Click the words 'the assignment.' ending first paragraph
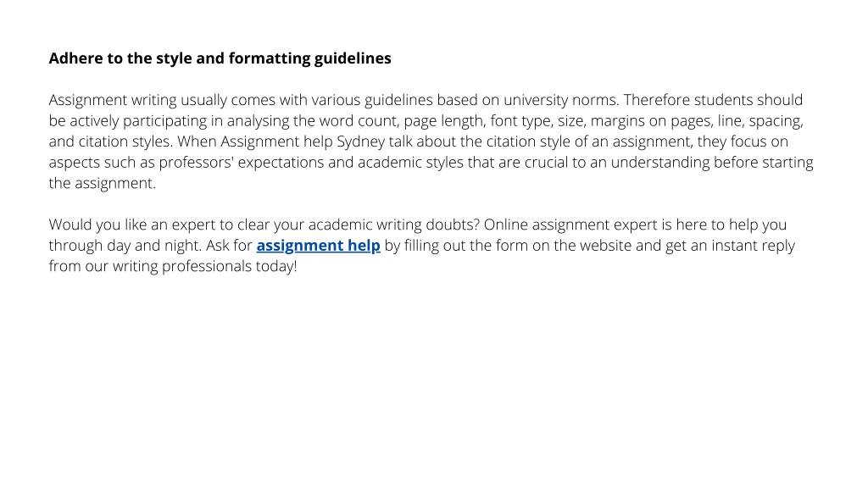Image resolution: width=868 pixels, height=488 pixels. tap(103, 183)
